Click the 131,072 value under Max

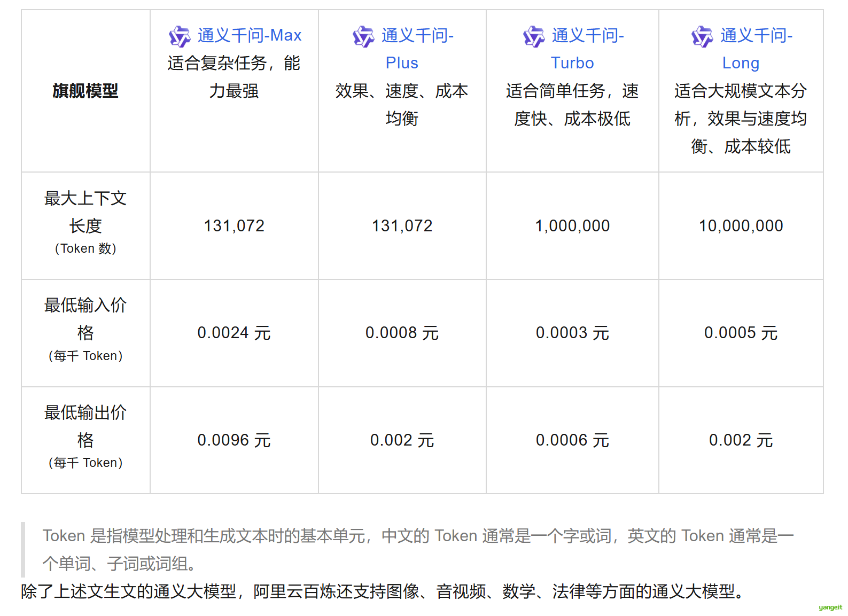(234, 226)
